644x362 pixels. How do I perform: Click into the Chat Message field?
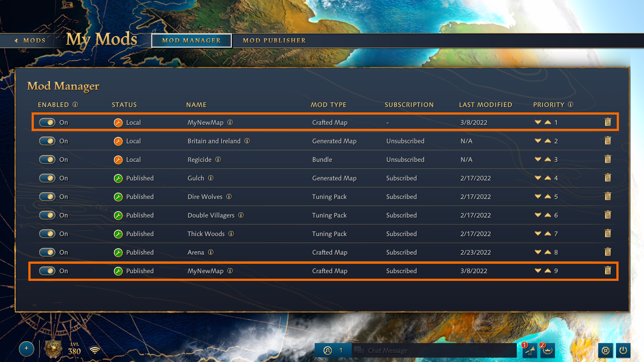point(434,350)
